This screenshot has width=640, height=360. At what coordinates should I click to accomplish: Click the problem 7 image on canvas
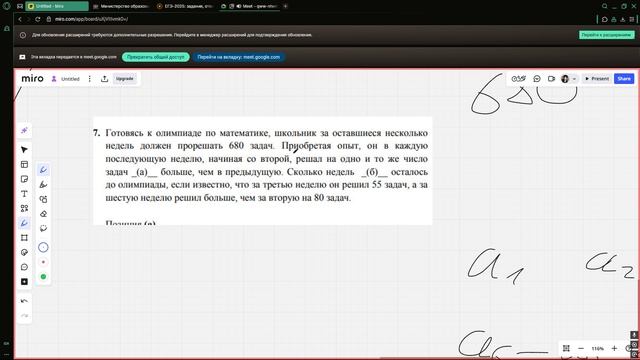point(263,171)
